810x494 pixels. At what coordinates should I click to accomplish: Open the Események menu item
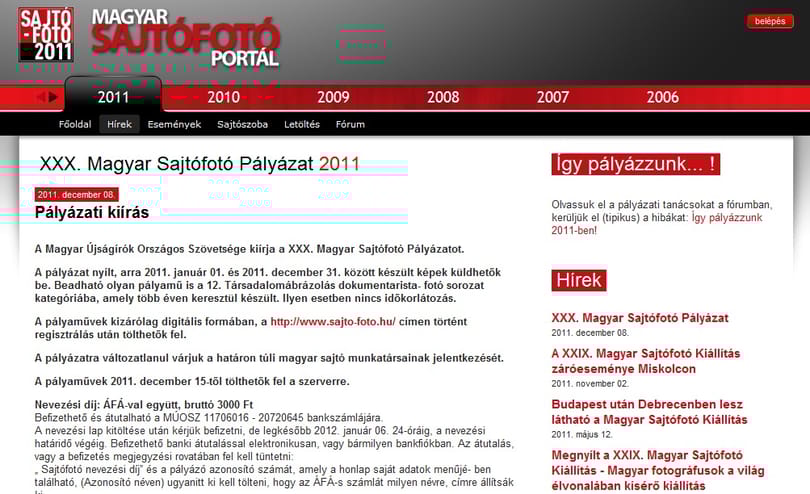(x=174, y=125)
